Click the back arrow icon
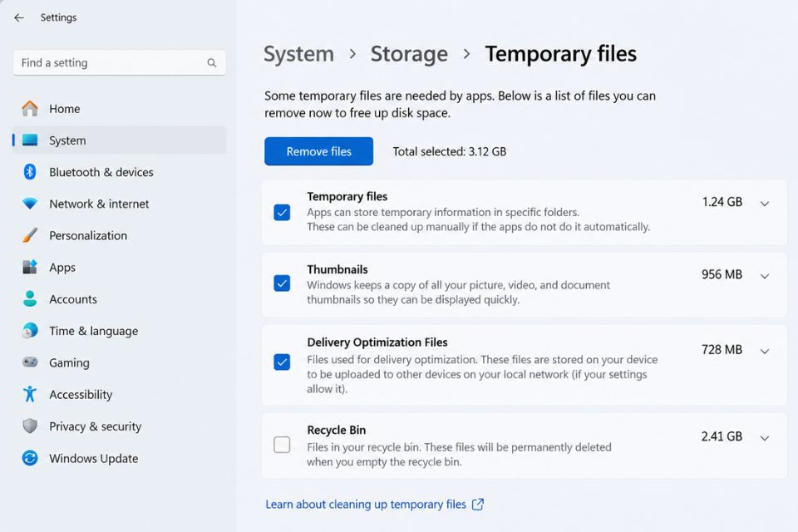This screenshot has height=532, width=798. 19,17
